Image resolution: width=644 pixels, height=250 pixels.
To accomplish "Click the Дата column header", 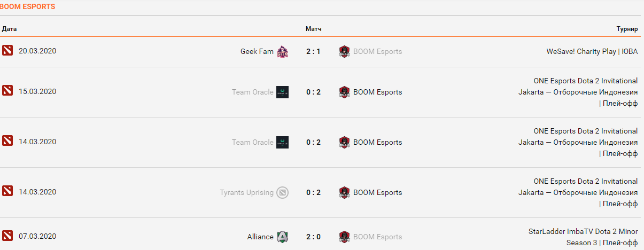I will [10, 29].
